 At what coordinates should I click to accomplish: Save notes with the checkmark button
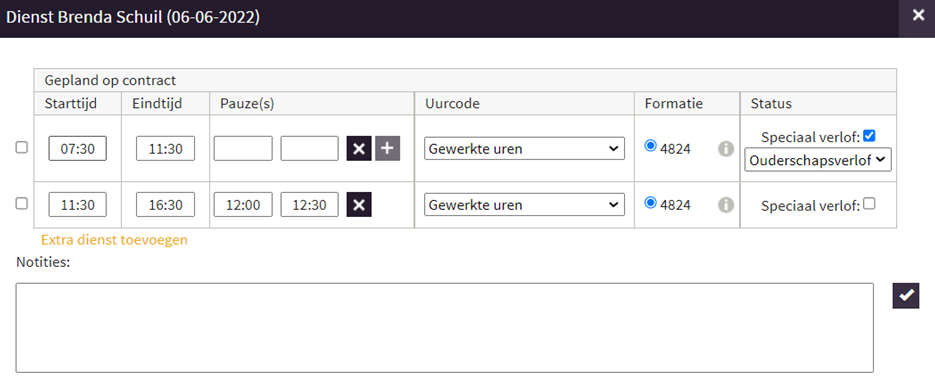click(x=906, y=296)
